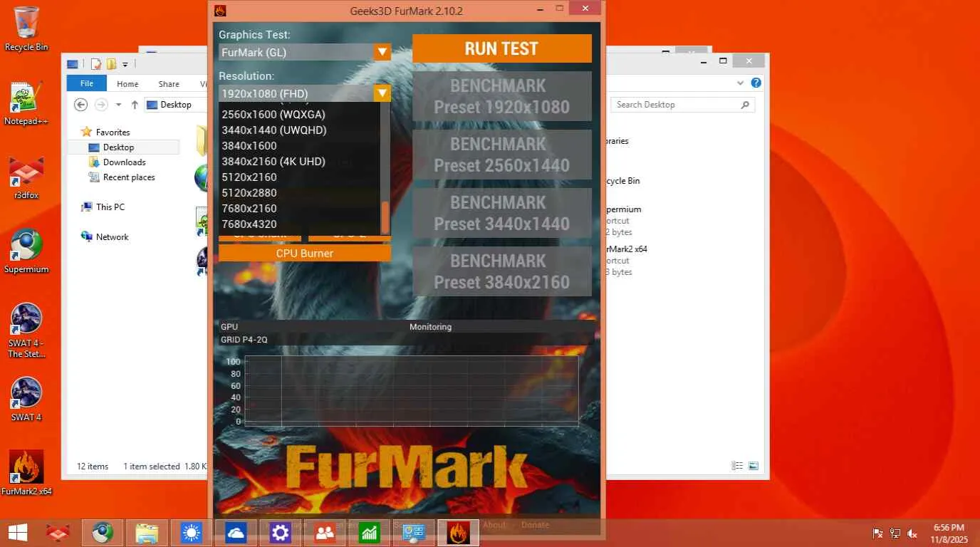Choose 5120x2880 resolution option
This screenshot has height=547, width=980.
pyautogui.click(x=249, y=193)
